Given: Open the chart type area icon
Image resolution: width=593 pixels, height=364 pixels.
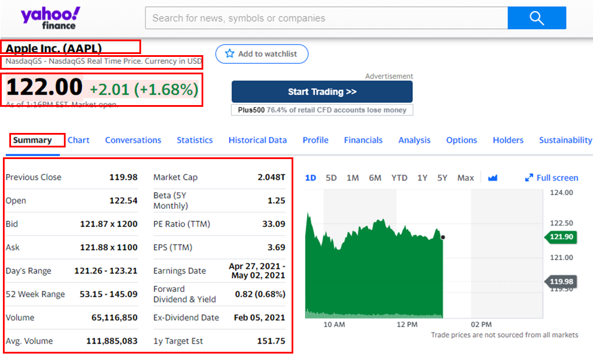Looking at the screenshot, I should pyautogui.click(x=493, y=178).
